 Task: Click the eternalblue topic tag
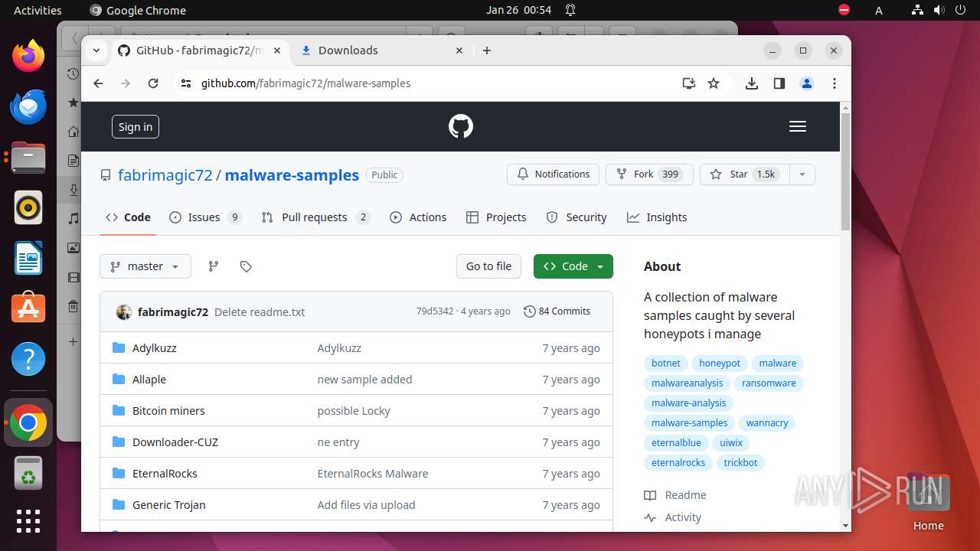coord(676,443)
